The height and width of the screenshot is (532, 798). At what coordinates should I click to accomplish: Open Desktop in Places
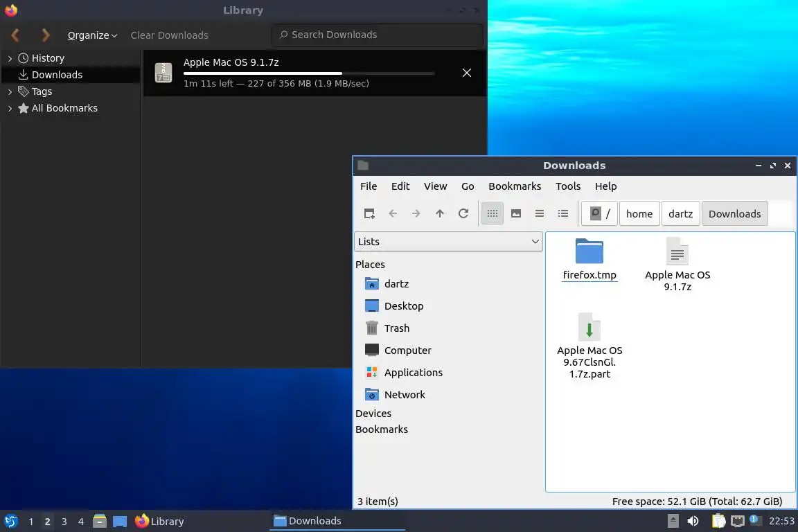tap(394, 306)
